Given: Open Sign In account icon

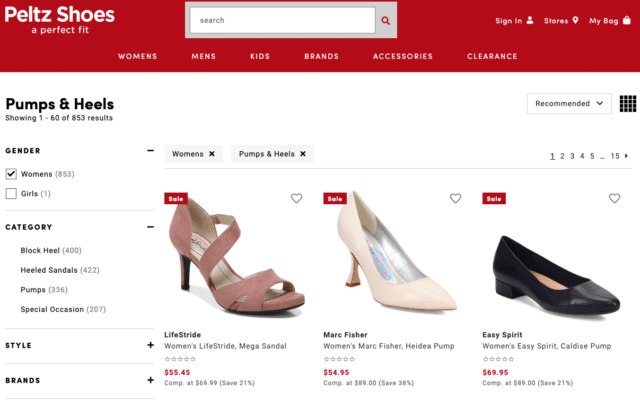Looking at the screenshot, I should pyautogui.click(x=530, y=20).
